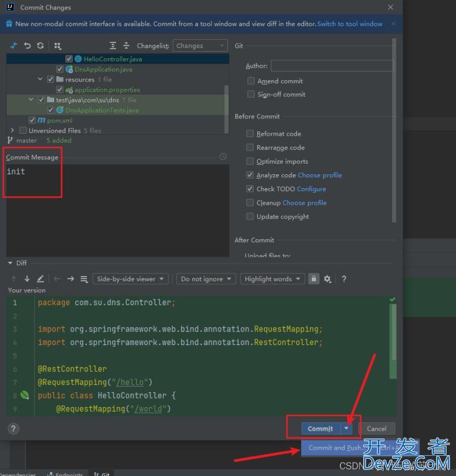Click the Rollback changes icon
Screen dimensions: 456x476
[x=27, y=46]
